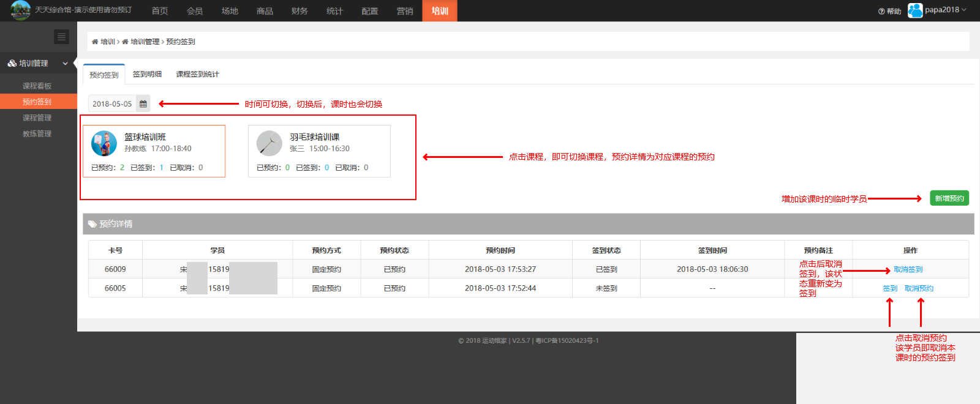
Task: Click the 预约状态 column header
Action: [x=394, y=250]
